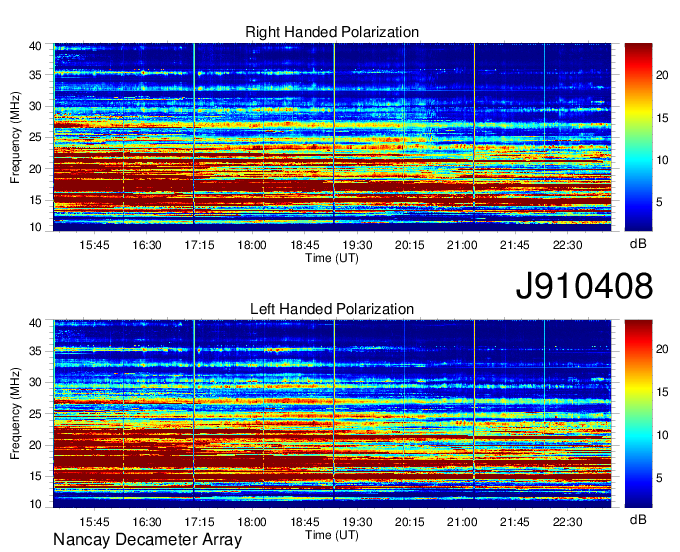Screen dimensions: 680x552
Task: Click the 25 MHz tick on top plot
Action: tap(35, 137)
